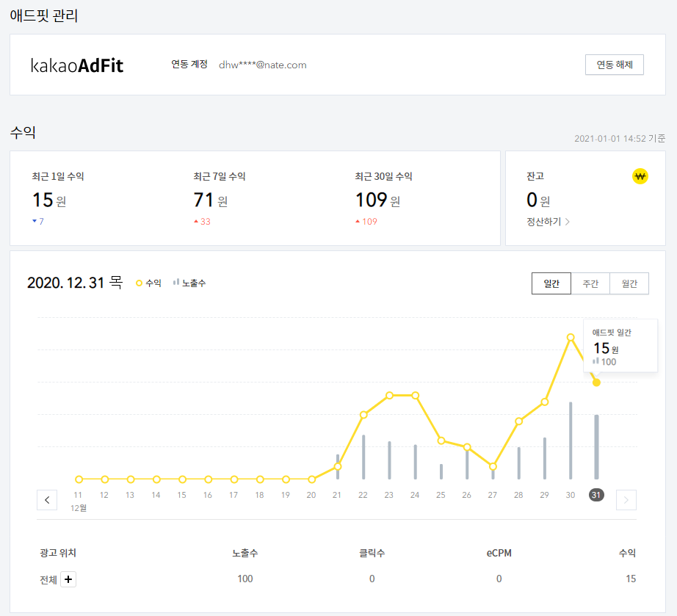
Task: Select date 15 on chart axis
Action: [x=182, y=495]
